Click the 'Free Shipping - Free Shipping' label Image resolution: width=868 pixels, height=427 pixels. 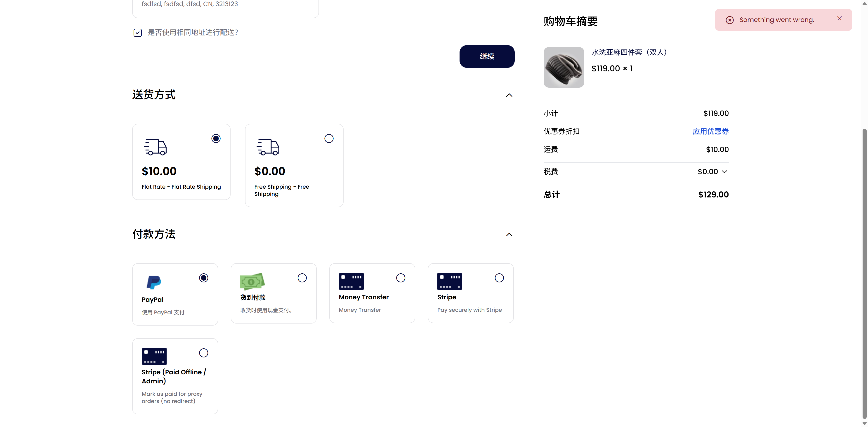tap(281, 191)
